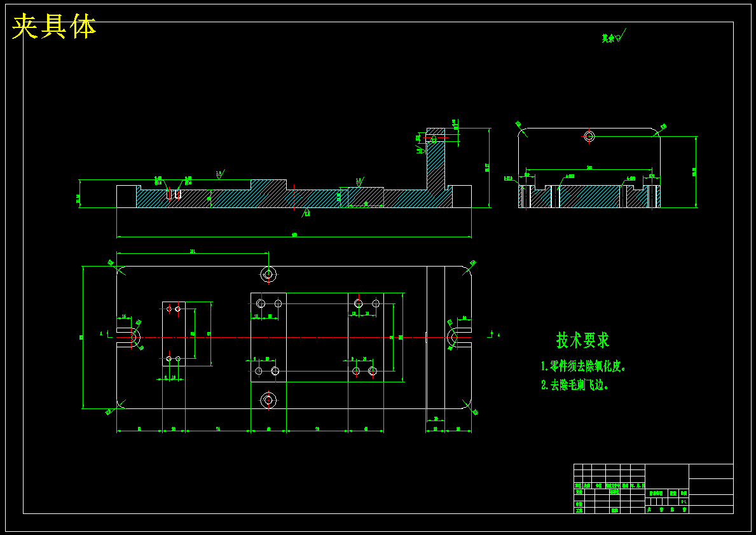Viewport: 756px width, 535px height.
Task: Select the note 1.零件须去除氧化皮。
Action: (584, 366)
